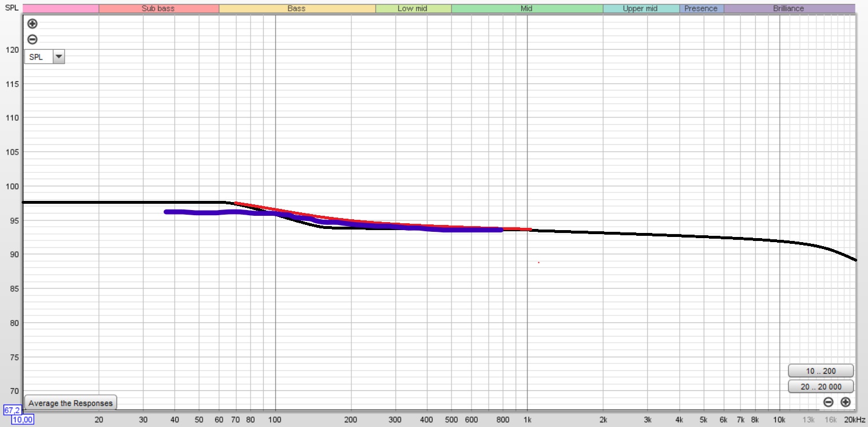The height and width of the screenshot is (427, 868).
Task: Click the Brilliance band label
Action: [788, 9]
